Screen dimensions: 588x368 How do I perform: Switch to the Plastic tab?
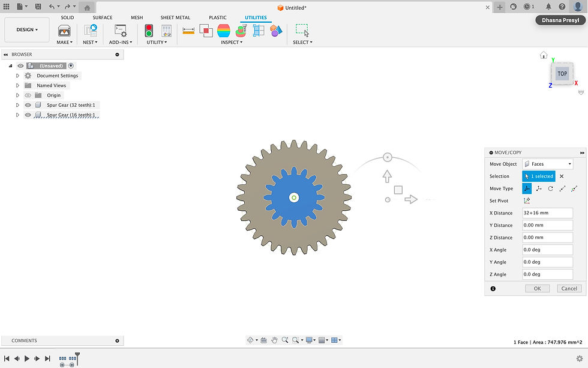(217, 17)
